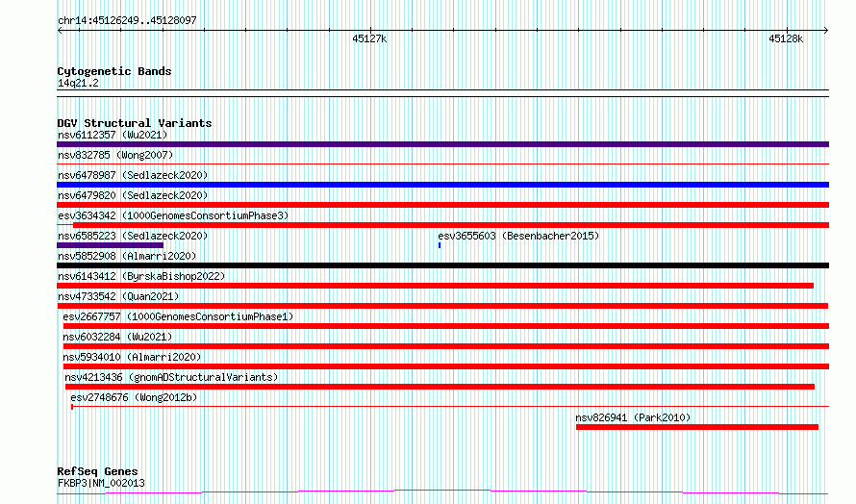Select the red nsv826941 variant bar
Image resolution: width=856 pixels, height=504 pixels.
[x=697, y=427]
